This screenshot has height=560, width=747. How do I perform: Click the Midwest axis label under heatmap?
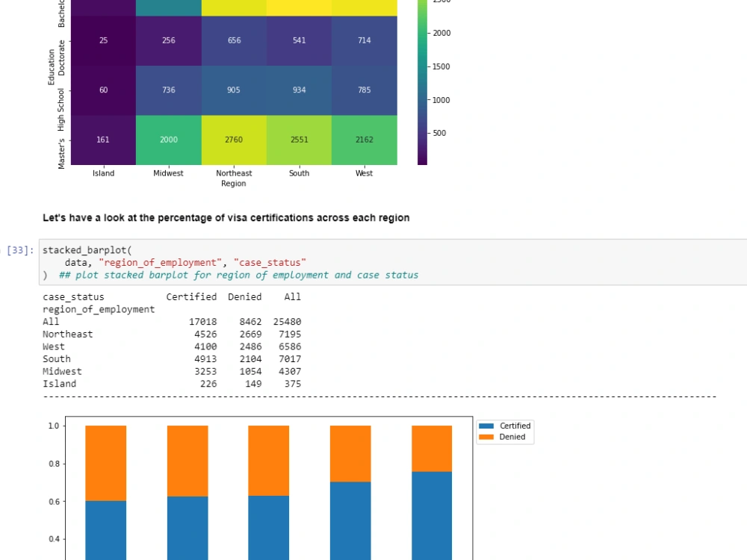click(x=168, y=173)
